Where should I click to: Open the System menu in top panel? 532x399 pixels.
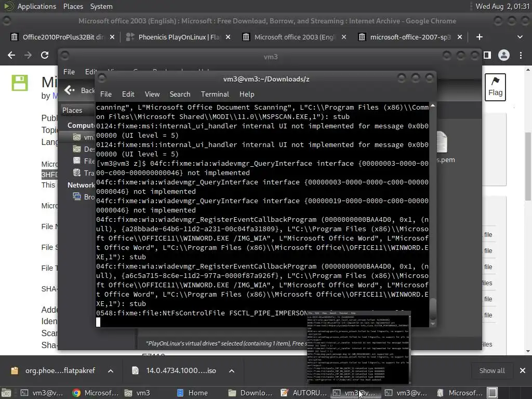tap(101, 6)
